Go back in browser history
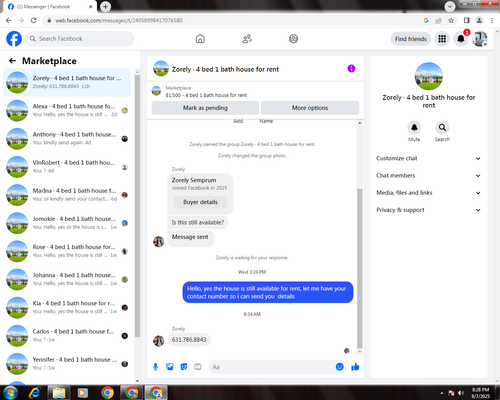 [9, 20]
